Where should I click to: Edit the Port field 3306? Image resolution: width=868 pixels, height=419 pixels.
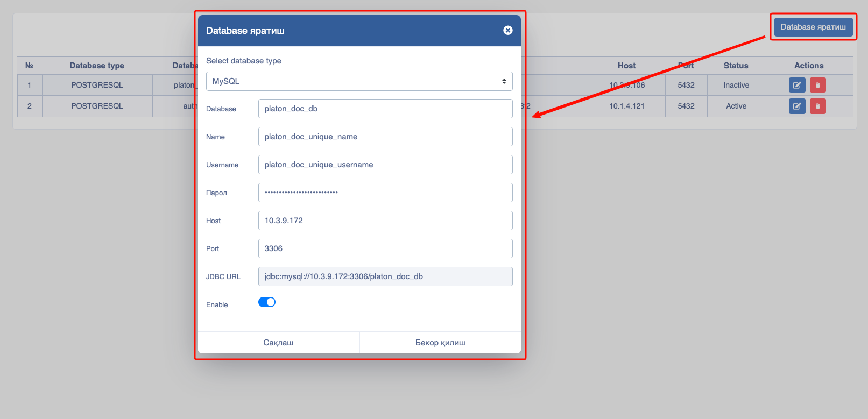[x=385, y=248]
